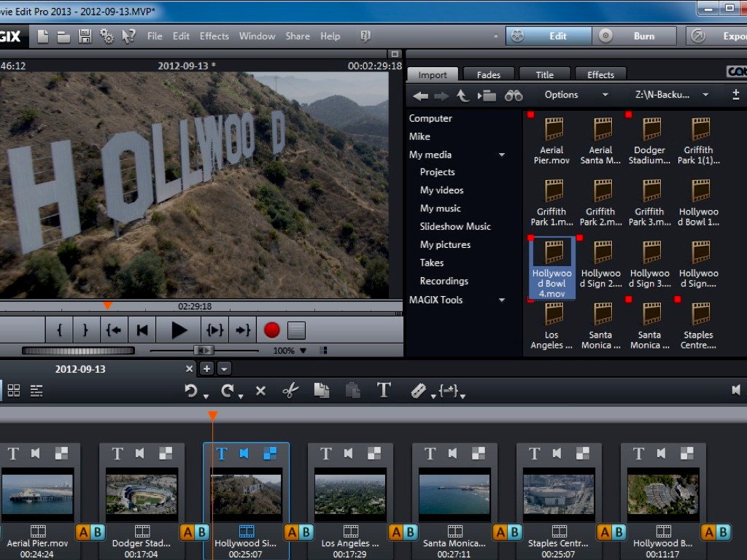Click the undo arrow icon

(x=191, y=391)
